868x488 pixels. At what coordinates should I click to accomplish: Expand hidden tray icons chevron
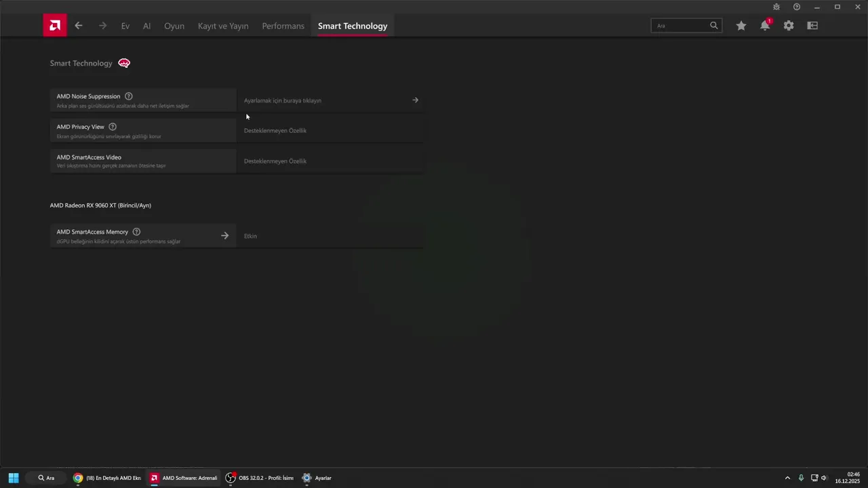(x=787, y=478)
